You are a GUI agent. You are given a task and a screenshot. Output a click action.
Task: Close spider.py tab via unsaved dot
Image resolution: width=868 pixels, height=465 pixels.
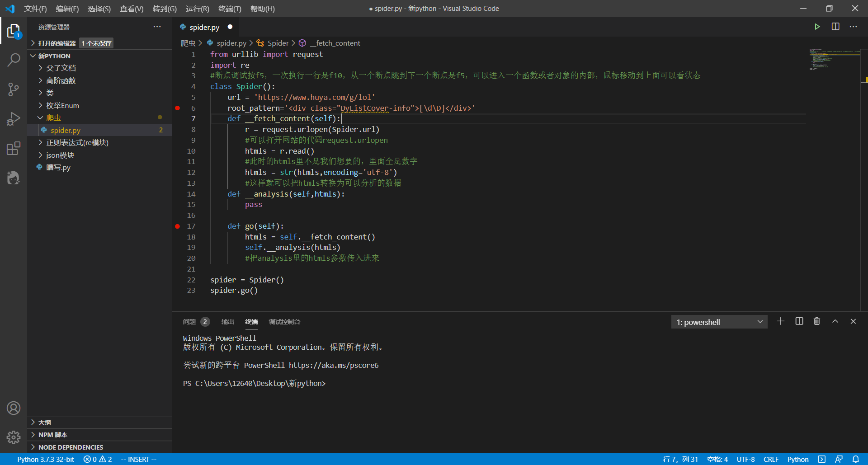click(230, 27)
